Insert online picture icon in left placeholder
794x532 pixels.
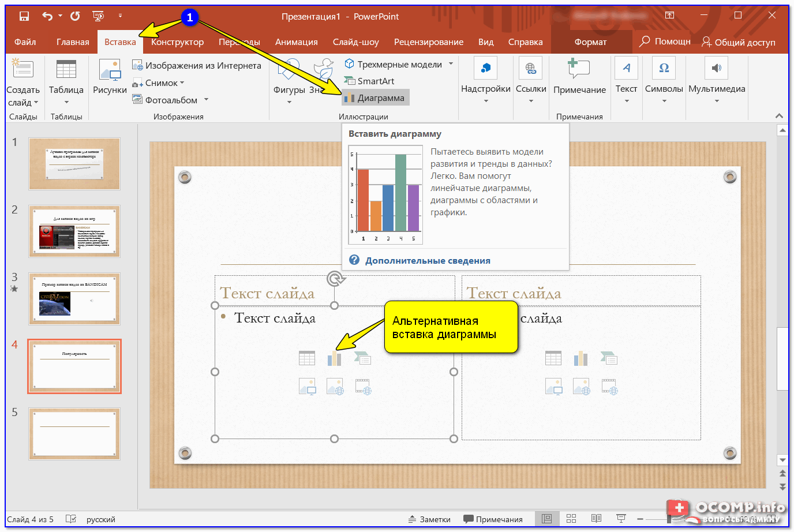[x=335, y=386]
